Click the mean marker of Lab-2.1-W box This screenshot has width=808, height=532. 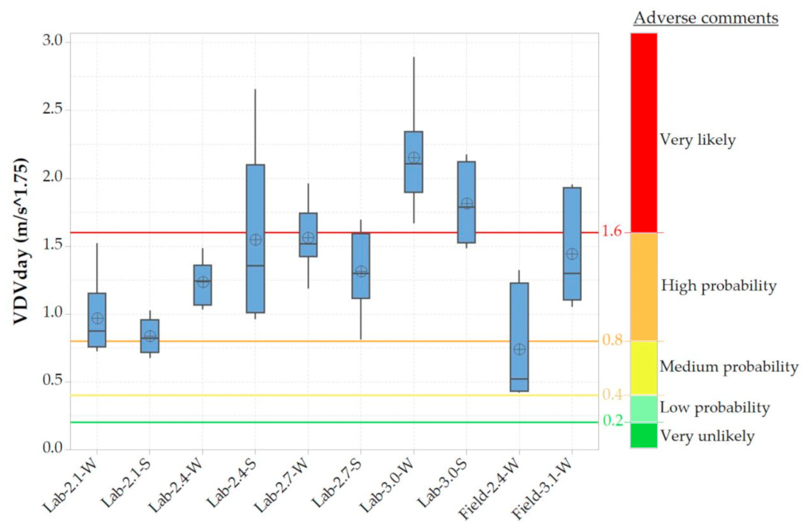(97, 318)
